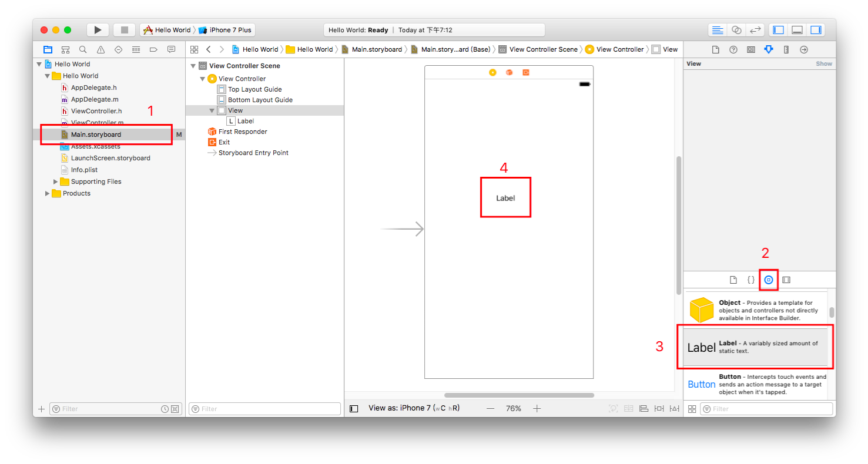Collapse the View row in outline
Screen dimensions: 868x464
coord(212,110)
